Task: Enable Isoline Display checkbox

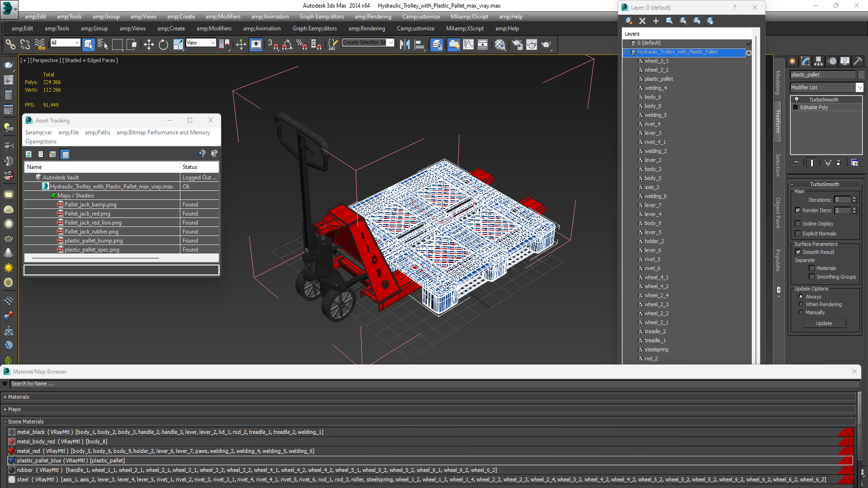Action: [798, 223]
